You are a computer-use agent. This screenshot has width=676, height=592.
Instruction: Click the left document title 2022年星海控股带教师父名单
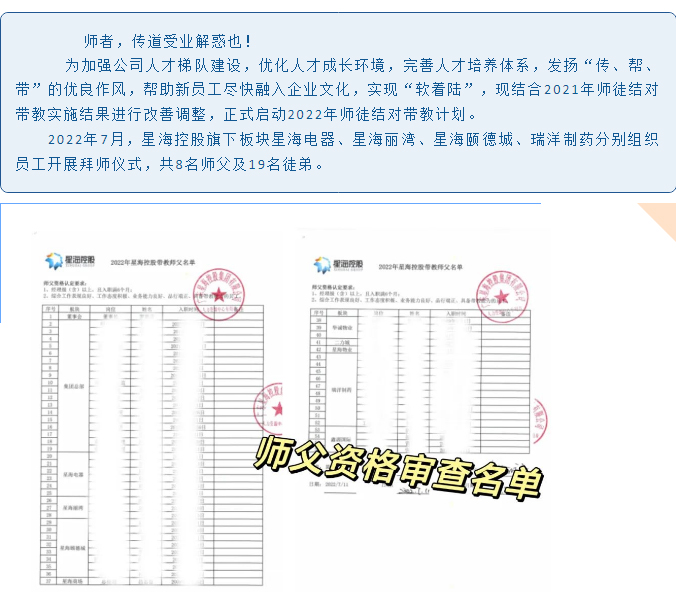[153, 262]
